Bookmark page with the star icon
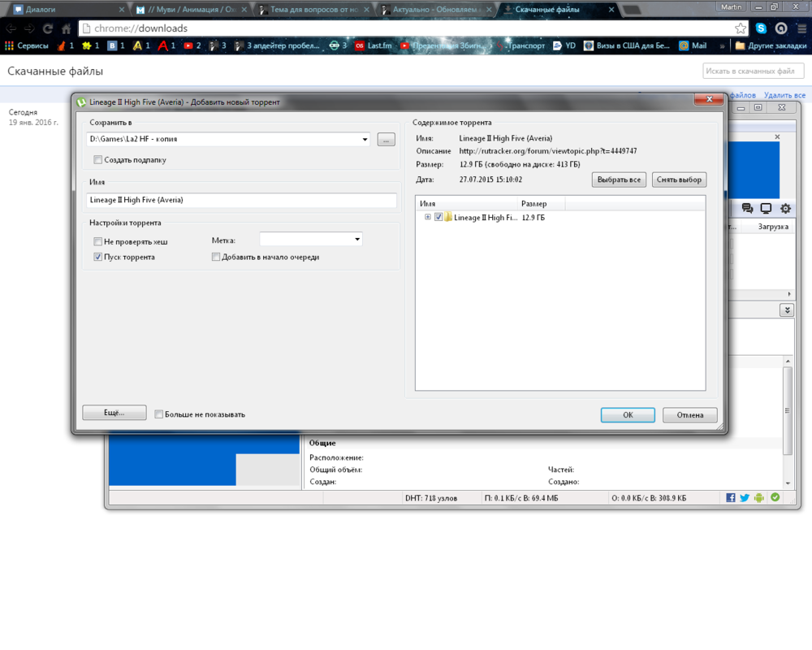This screenshot has width=812, height=650. 741,28
